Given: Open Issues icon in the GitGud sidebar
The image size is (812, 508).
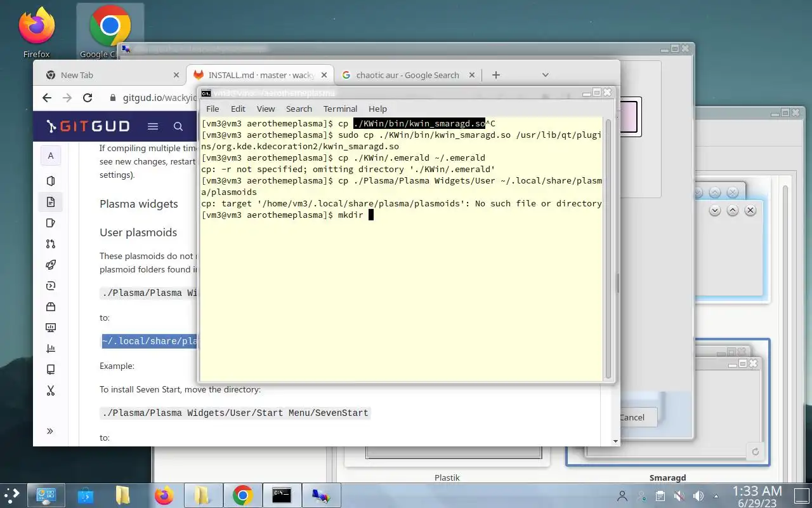Looking at the screenshot, I should 51,223.
